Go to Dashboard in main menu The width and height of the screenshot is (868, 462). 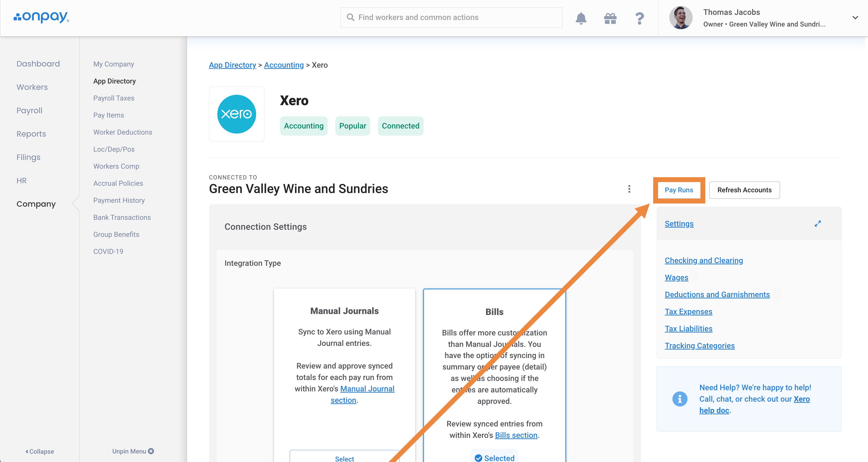click(38, 64)
